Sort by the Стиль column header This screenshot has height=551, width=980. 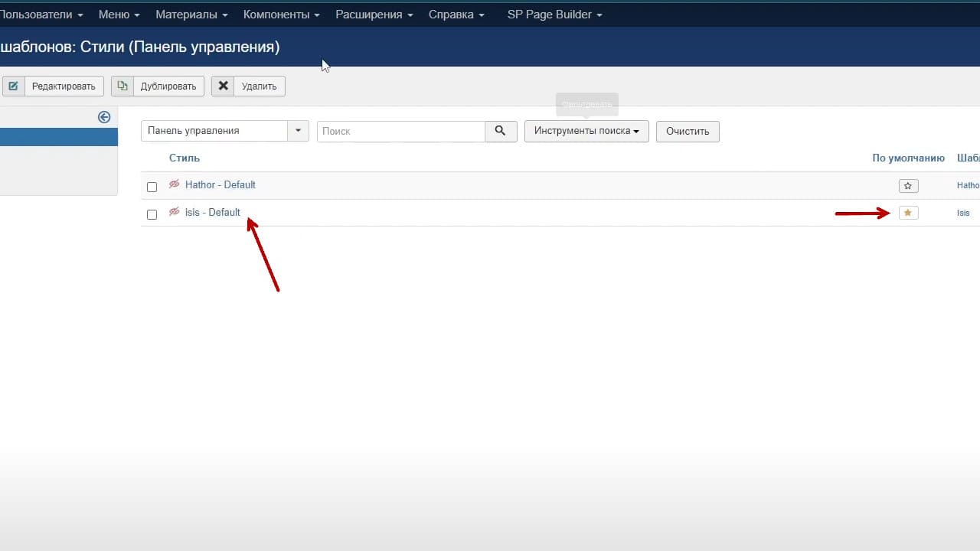click(185, 158)
